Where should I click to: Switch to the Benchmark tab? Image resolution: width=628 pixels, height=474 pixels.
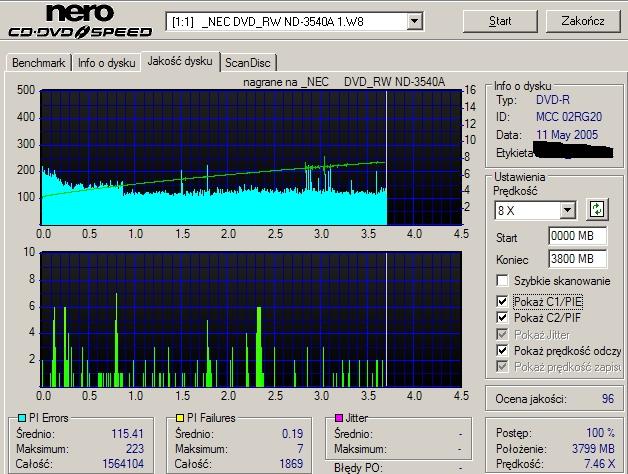click(38, 63)
